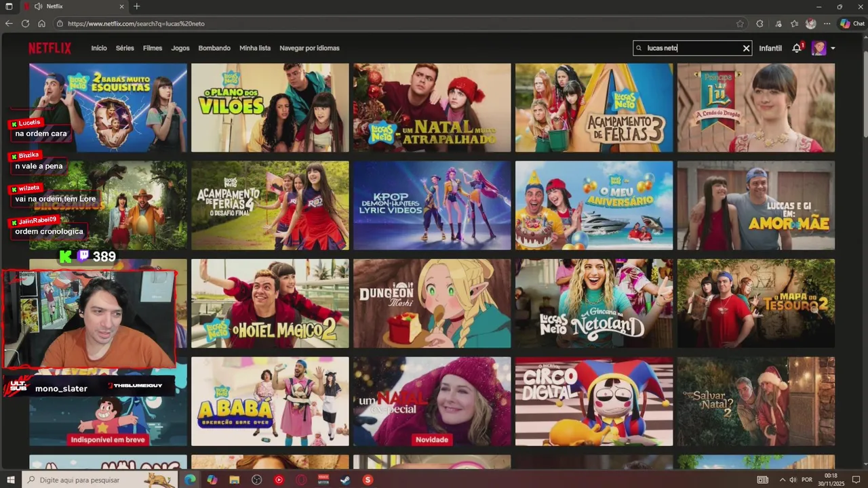The width and height of the screenshot is (868, 488).
Task: Open Opera GX from the taskbar
Action: (301, 480)
